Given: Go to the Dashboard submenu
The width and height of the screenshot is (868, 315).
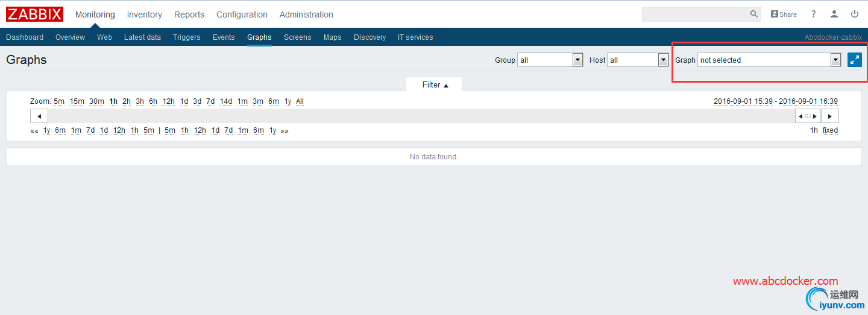Looking at the screenshot, I should tap(25, 37).
